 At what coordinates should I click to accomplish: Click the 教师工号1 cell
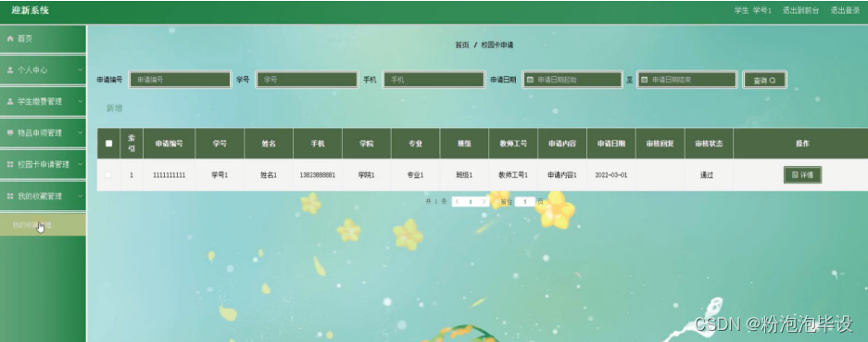[512, 175]
